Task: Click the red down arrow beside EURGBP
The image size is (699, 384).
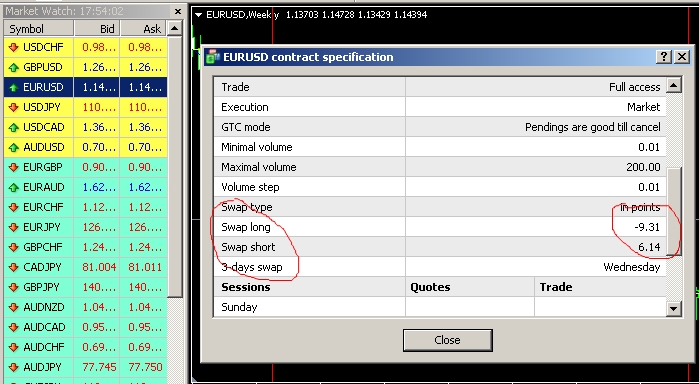Action: click(13, 167)
